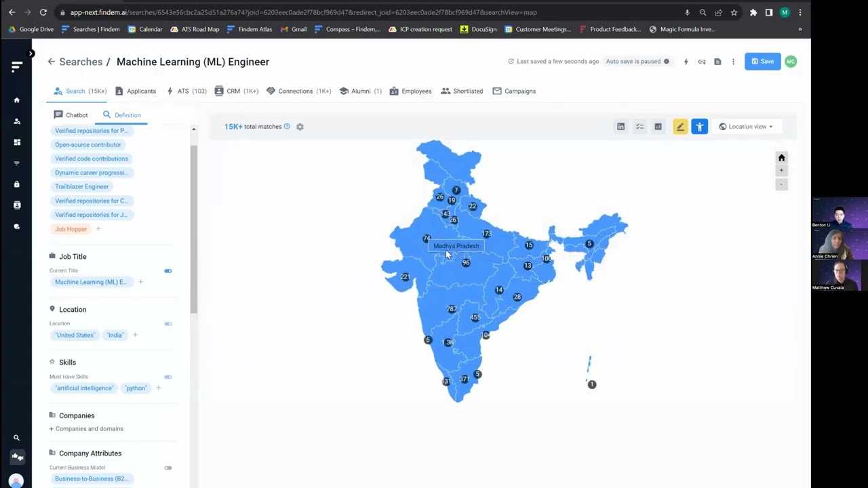The image size is (868, 488).
Task: Click the blue accessibility person icon
Action: (699, 127)
